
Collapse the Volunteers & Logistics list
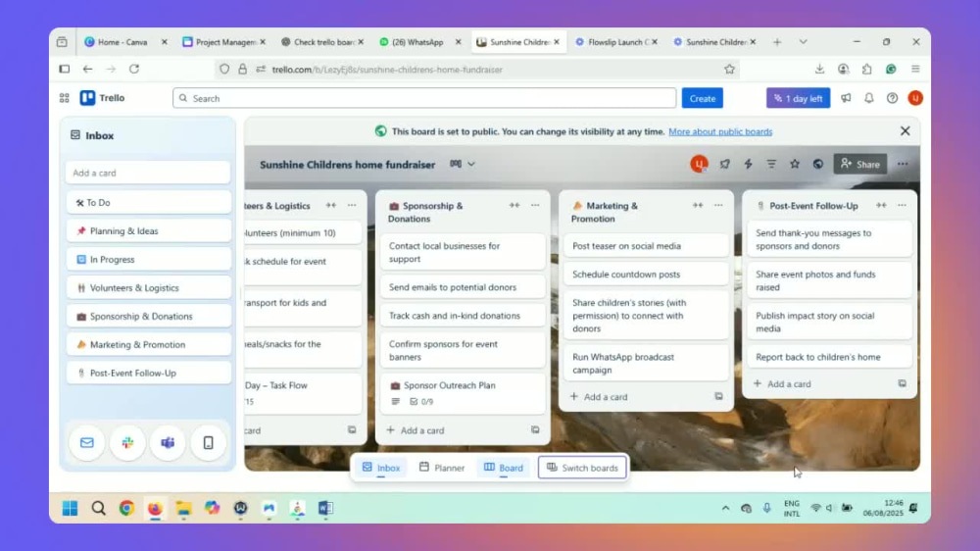click(x=331, y=205)
